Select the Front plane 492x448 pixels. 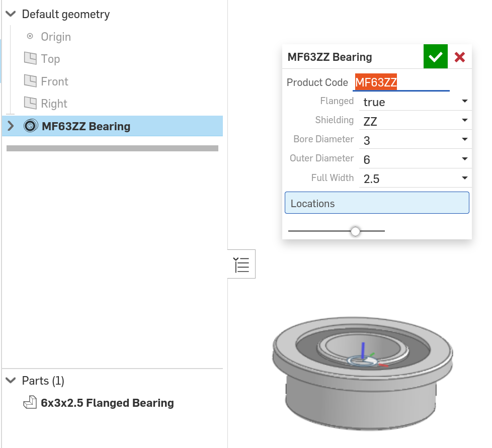54,81
